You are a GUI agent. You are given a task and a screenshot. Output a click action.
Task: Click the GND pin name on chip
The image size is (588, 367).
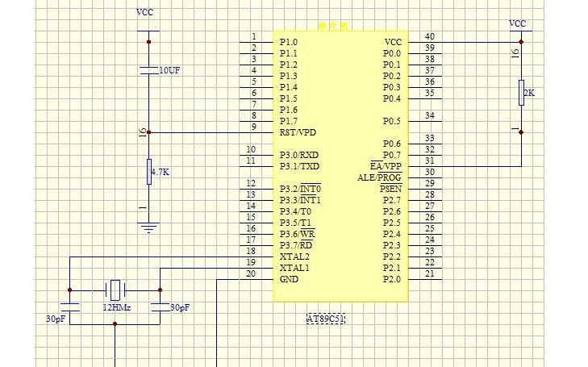pos(289,279)
